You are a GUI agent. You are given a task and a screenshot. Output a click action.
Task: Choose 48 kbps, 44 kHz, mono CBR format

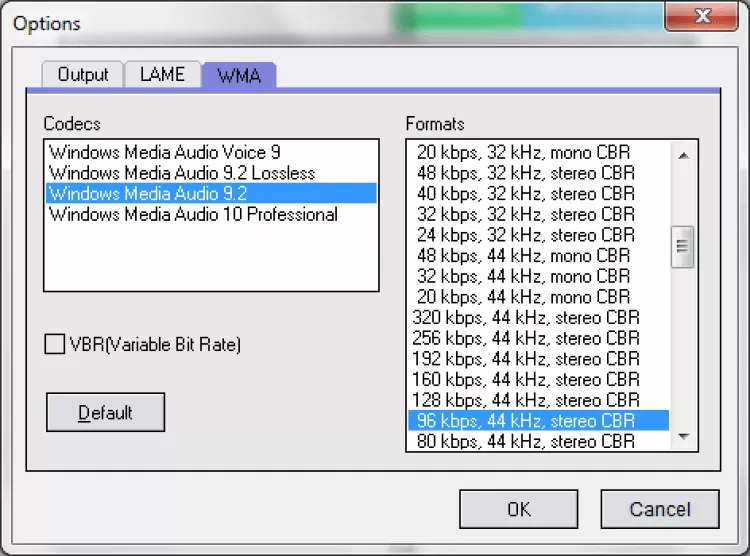[x=524, y=255]
